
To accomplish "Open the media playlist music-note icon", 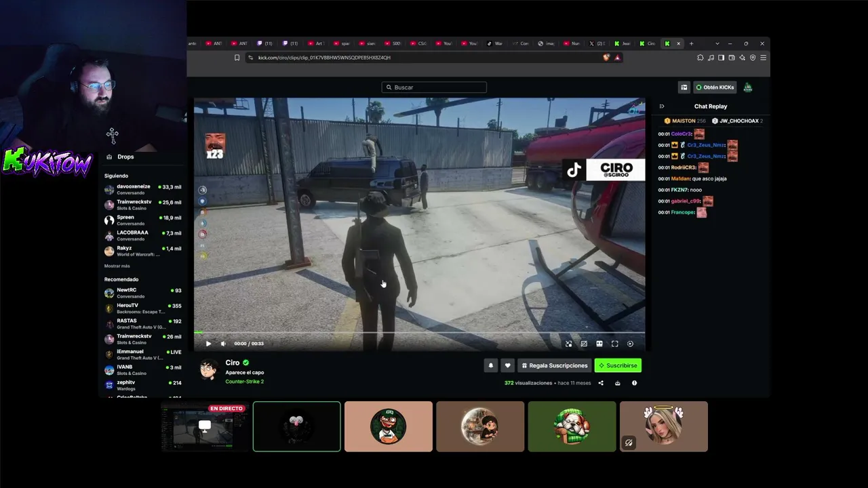I will (711, 58).
